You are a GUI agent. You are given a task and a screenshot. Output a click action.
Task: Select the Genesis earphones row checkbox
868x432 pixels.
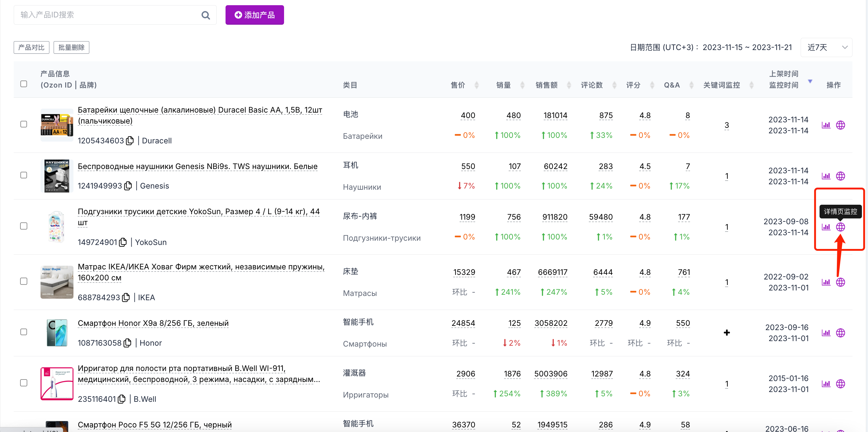23,175
